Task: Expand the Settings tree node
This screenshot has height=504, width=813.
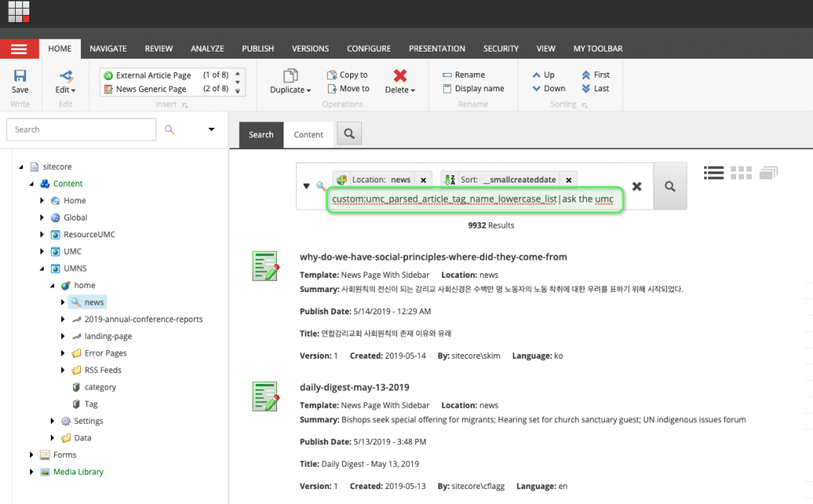Action: point(52,421)
